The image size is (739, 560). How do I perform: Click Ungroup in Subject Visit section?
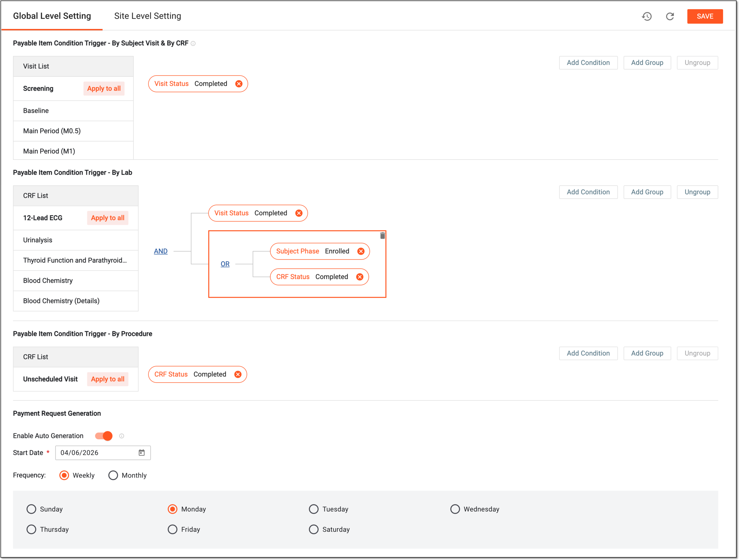(697, 63)
